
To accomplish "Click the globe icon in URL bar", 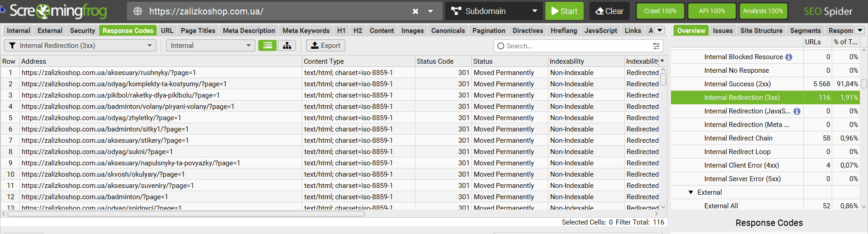I will coord(138,11).
